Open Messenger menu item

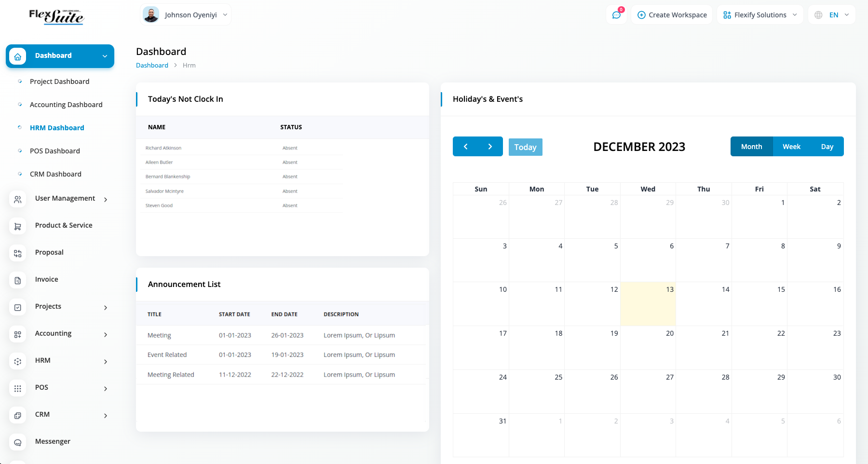[x=53, y=441]
